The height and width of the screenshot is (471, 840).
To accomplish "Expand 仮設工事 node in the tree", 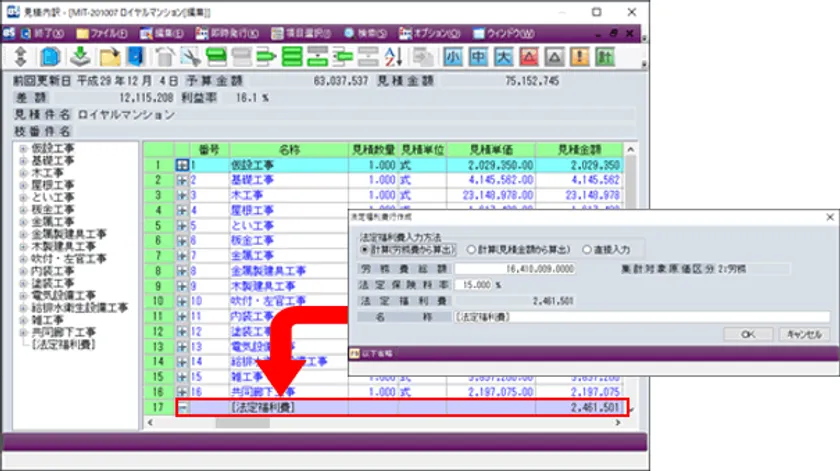I will point(23,148).
